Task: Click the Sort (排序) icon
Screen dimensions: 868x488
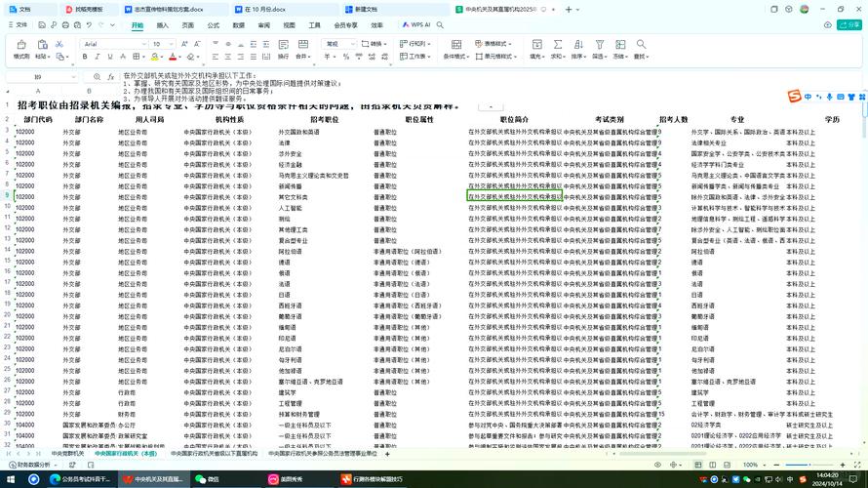Action: click(x=578, y=45)
